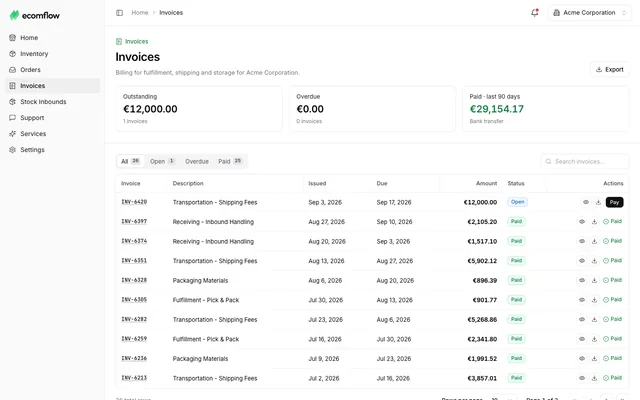
Task: Filter by the Overdue tab
Action: [x=197, y=161]
